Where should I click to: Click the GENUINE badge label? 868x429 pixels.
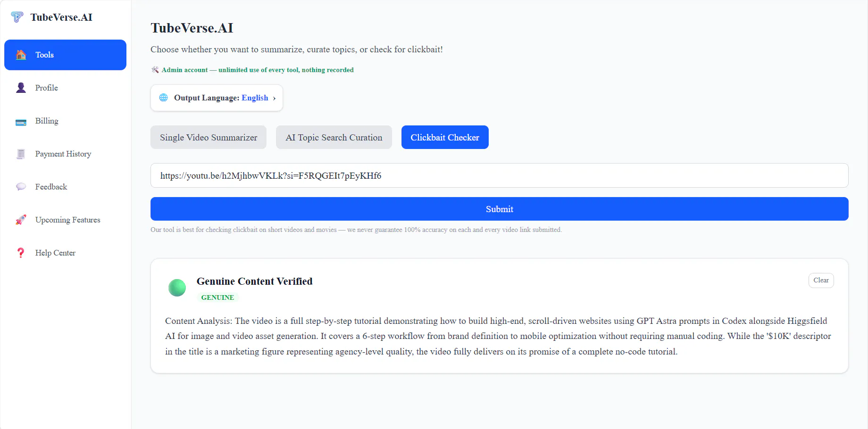[x=217, y=297]
